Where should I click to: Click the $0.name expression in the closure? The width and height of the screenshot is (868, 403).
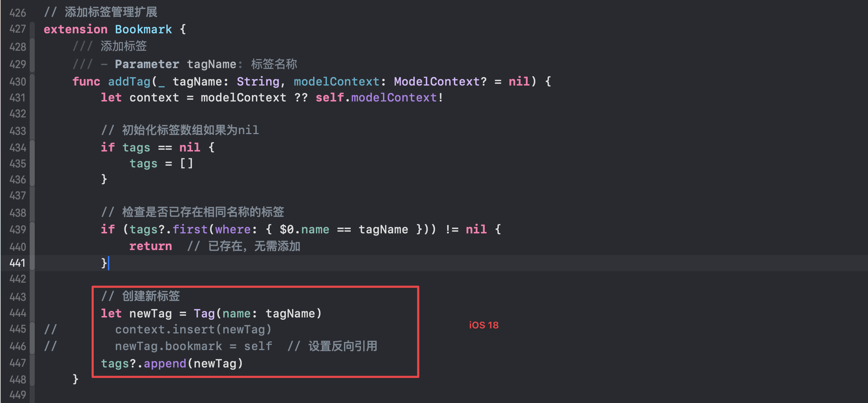point(304,229)
